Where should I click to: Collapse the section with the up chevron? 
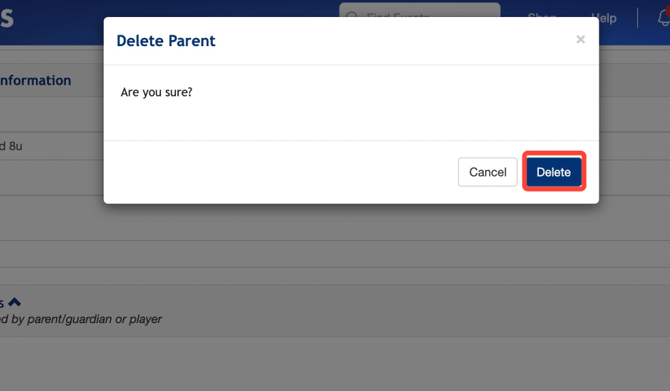(x=15, y=302)
